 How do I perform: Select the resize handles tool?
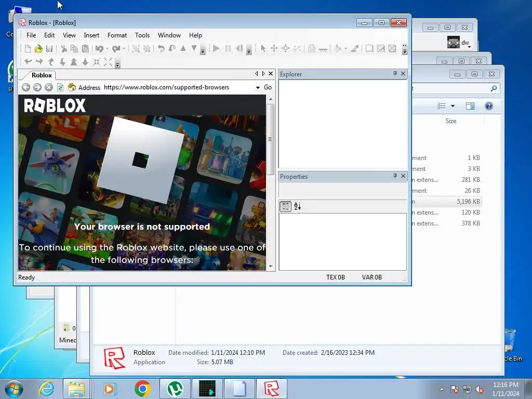pos(286,48)
